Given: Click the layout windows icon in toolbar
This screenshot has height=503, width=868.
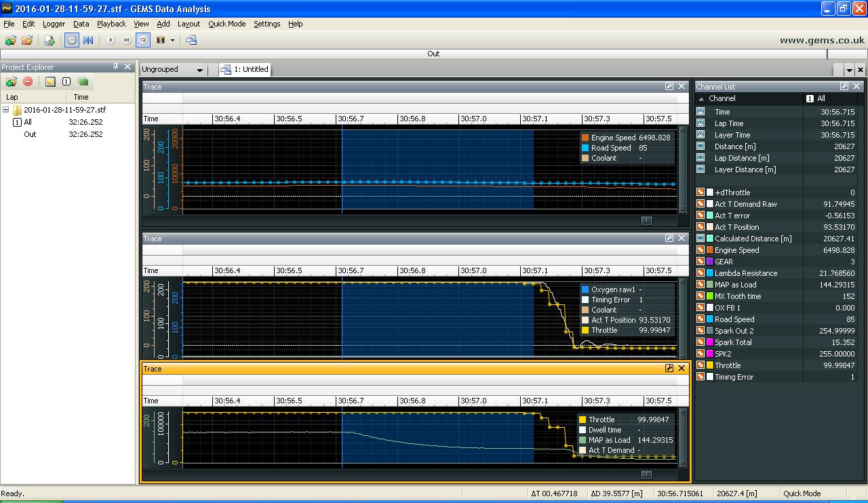Looking at the screenshot, I should point(191,41).
